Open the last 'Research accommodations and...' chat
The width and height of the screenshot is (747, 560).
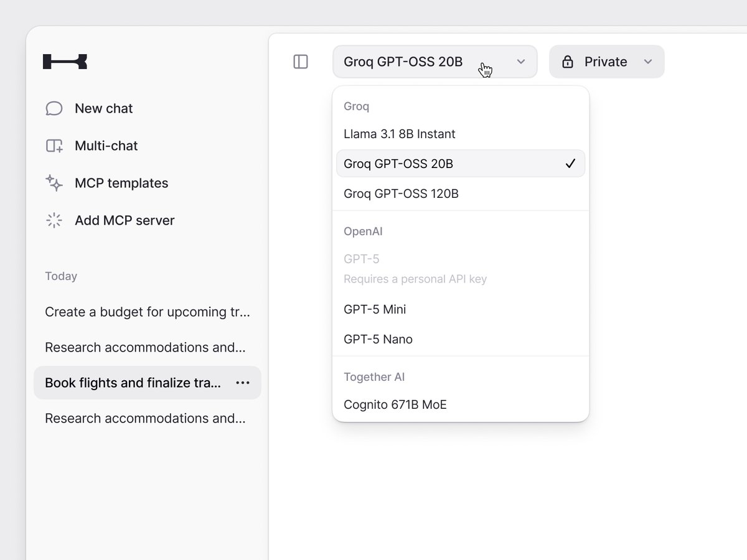(x=148, y=418)
